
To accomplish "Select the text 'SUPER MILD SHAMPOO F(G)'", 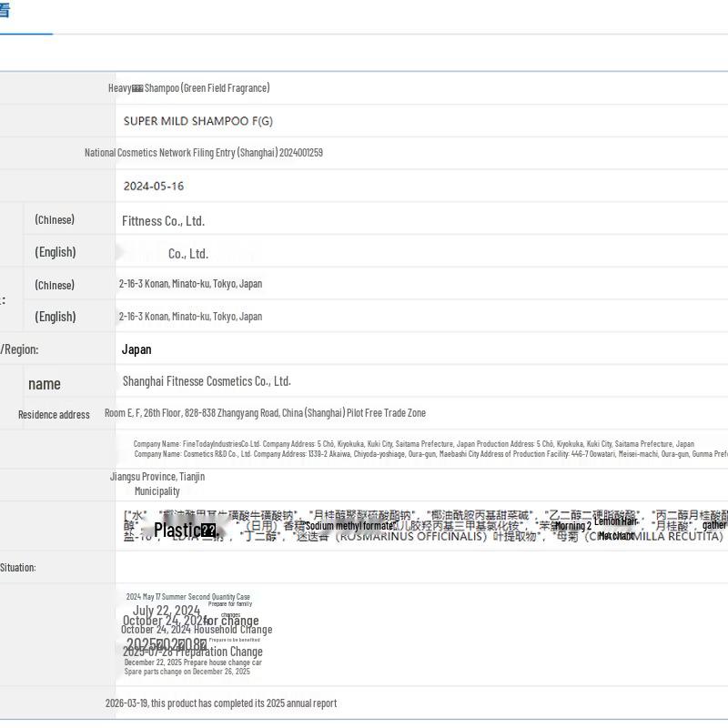I will (x=198, y=121).
